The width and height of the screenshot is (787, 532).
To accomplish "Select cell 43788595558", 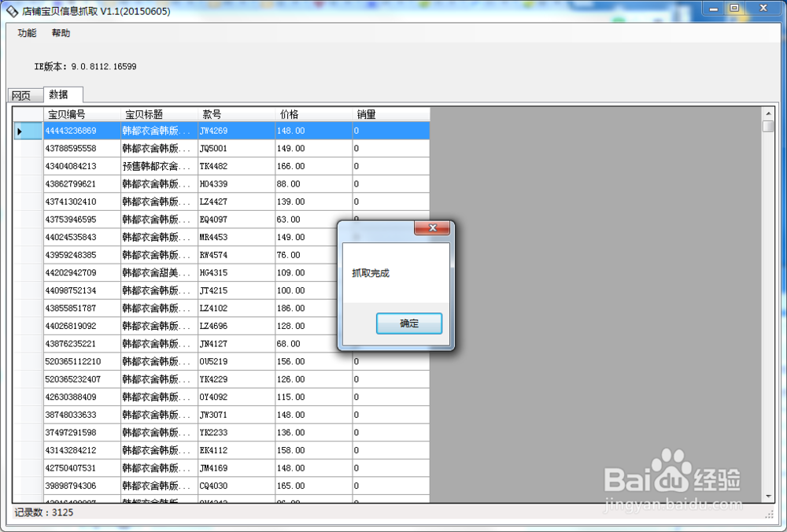I will pos(82,149).
